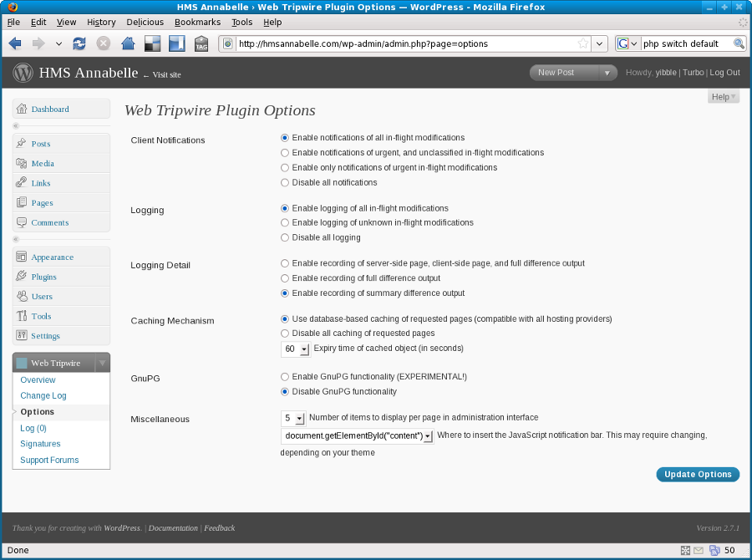This screenshot has height=560, width=752.
Task: Click the Stop loading icon
Action: click(103, 43)
